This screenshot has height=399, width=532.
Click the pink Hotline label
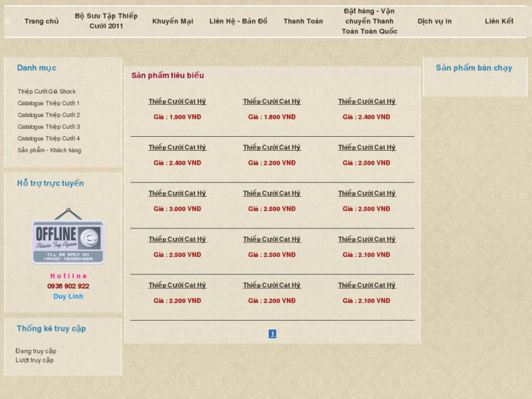[x=68, y=276]
